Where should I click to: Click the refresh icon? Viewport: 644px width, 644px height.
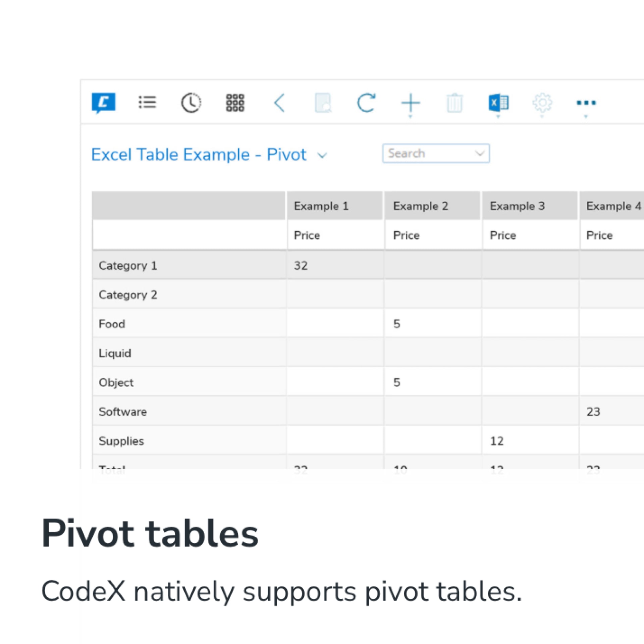coord(366,102)
